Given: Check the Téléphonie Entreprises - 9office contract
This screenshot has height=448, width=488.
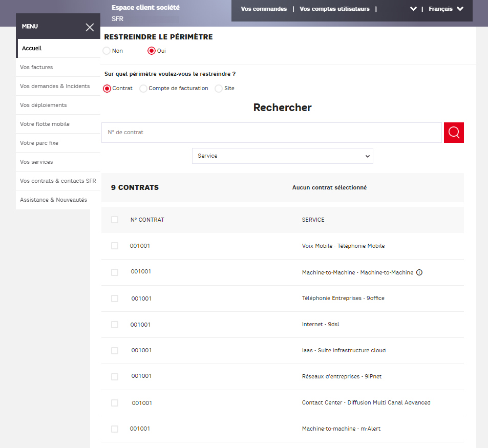Looking at the screenshot, I should (115, 298).
